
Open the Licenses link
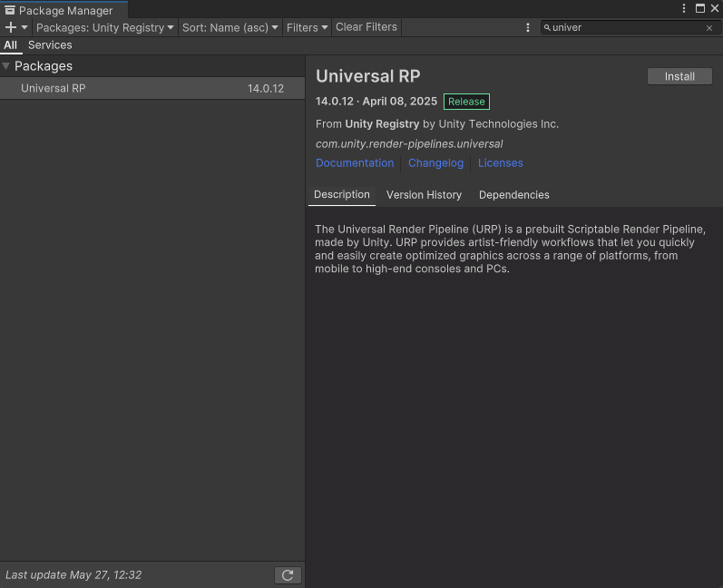[x=500, y=163]
